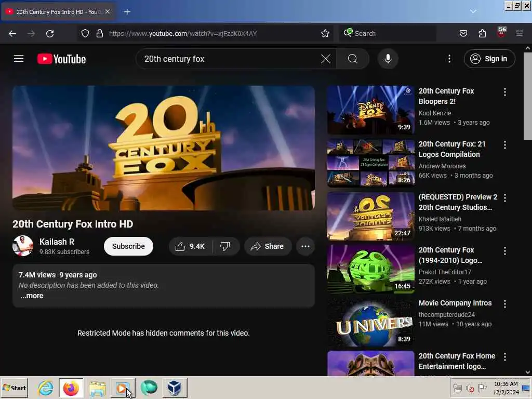The width and height of the screenshot is (532, 399).
Task: Open the (REQUESTED) Preview 2 thumbnail
Action: [x=370, y=216]
